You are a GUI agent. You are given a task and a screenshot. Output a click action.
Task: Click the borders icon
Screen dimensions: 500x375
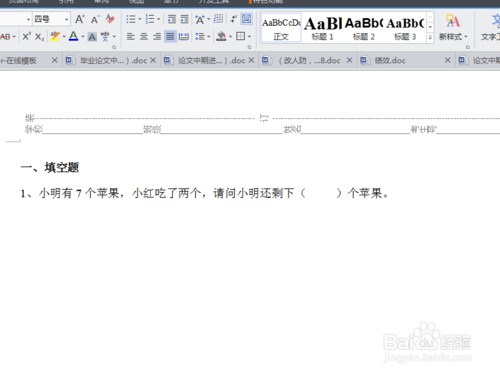point(240,36)
